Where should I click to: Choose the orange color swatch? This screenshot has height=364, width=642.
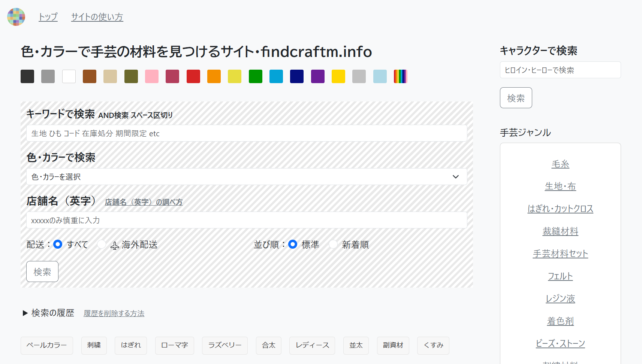point(214,76)
